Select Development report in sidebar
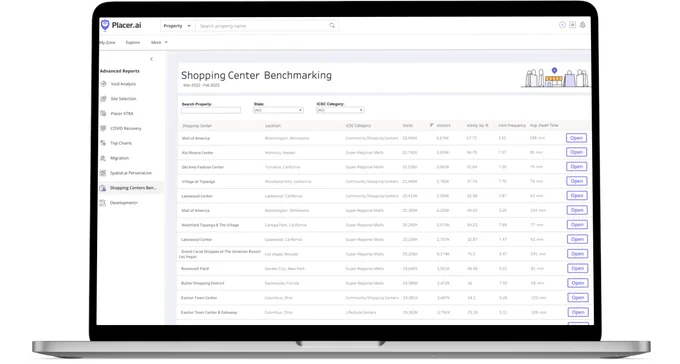Screen dimensions: 680x364 (x=124, y=203)
